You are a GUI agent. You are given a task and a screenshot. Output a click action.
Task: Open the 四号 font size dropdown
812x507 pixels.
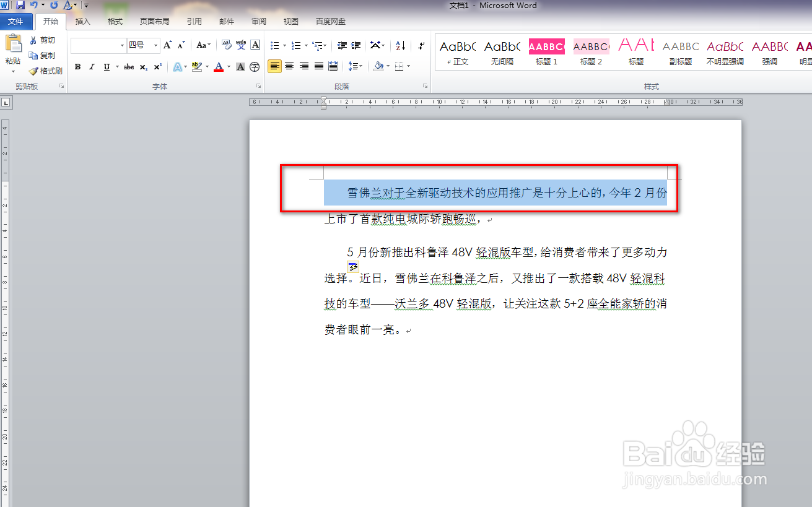(x=155, y=45)
